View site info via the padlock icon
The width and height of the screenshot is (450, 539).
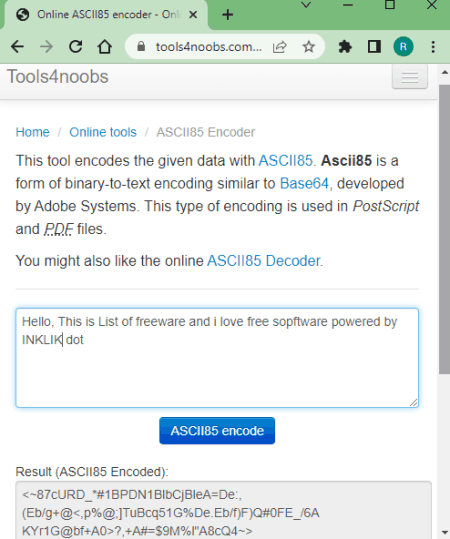coord(141,46)
